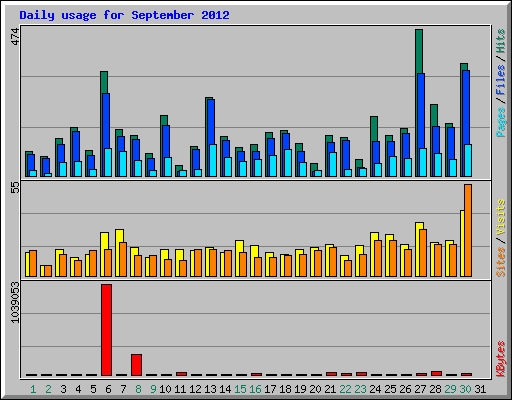Image resolution: width=512 pixels, height=400 pixels.
Task: Click the Files legend label
Action: click(501, 80)
